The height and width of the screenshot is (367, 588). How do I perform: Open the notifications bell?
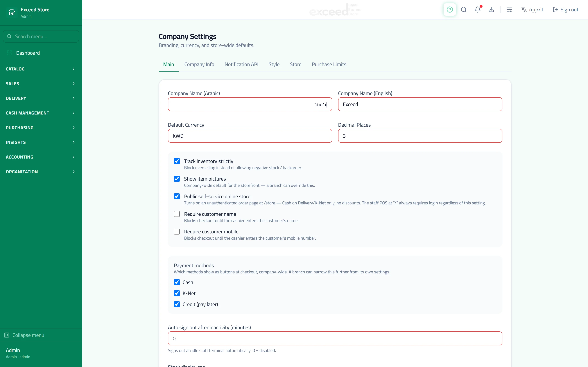coord(477,10)
